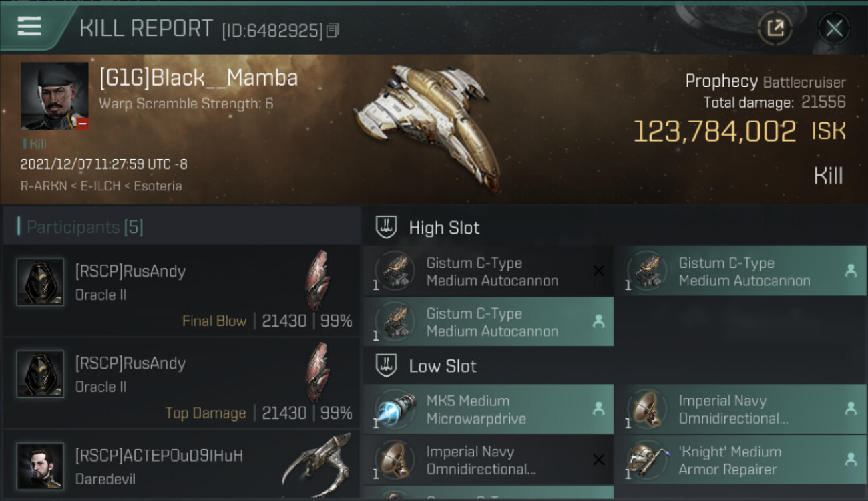
Task: Click the share kill report icon
Action: pos(775,28)
